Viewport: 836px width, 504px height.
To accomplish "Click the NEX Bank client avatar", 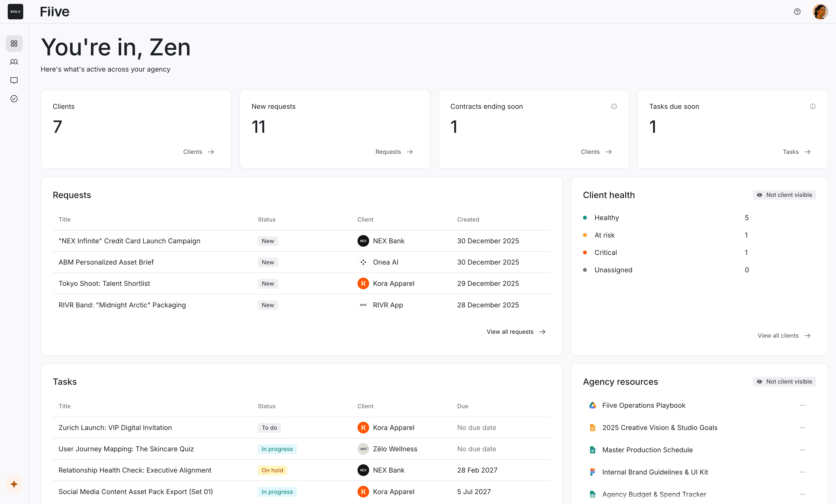I will pos(363,241).
